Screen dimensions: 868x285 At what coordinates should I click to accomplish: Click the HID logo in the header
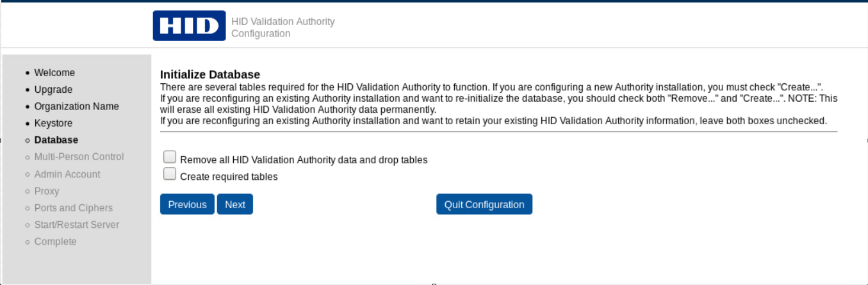click(189, 26)
